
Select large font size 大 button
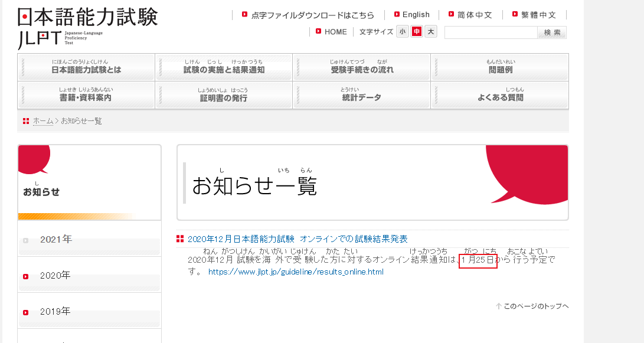coord(431,32)
